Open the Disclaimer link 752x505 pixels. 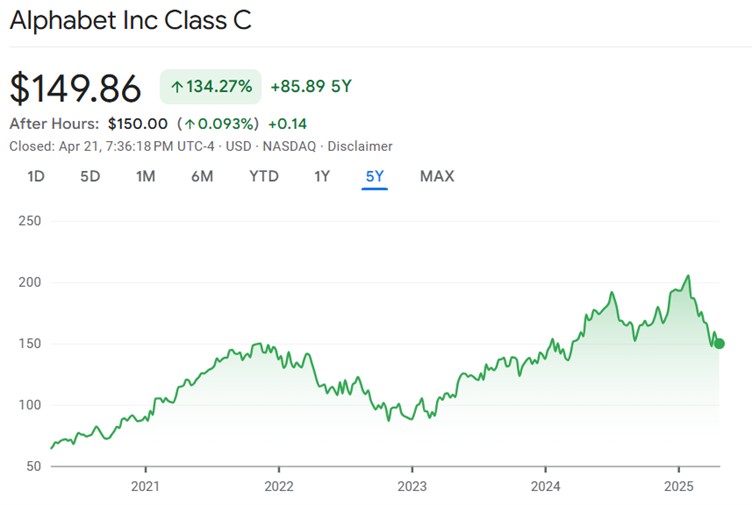pos(362,146)
